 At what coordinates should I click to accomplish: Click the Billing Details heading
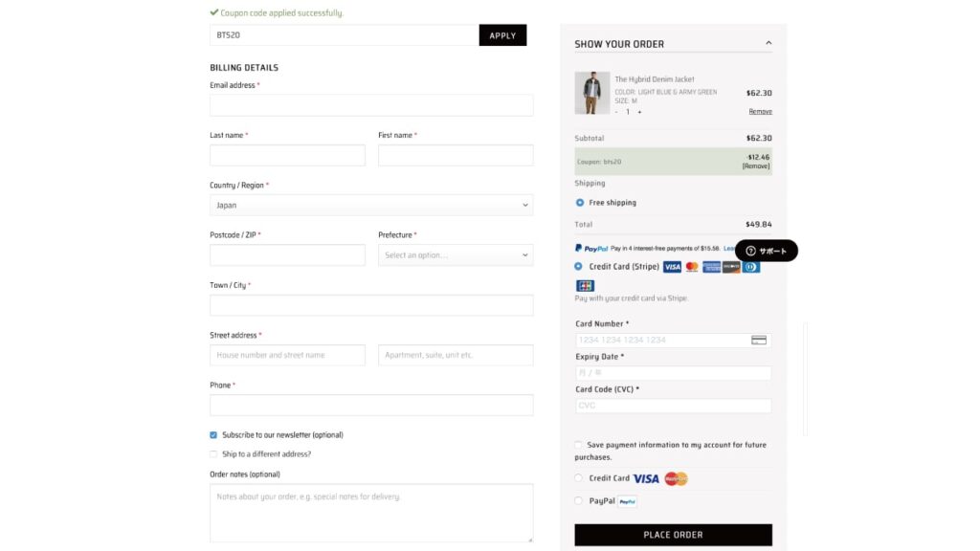tap(244, 68)
